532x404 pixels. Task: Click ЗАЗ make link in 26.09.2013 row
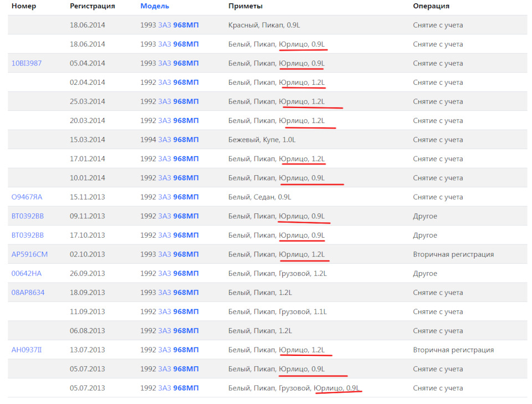(165, 273)
